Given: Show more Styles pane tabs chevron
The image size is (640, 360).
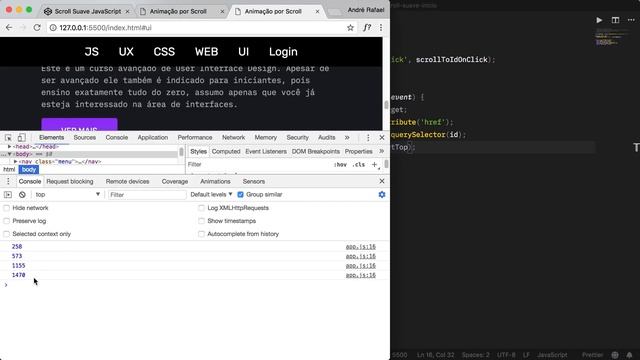Looking at the screenshot, I should coord(381,151).
